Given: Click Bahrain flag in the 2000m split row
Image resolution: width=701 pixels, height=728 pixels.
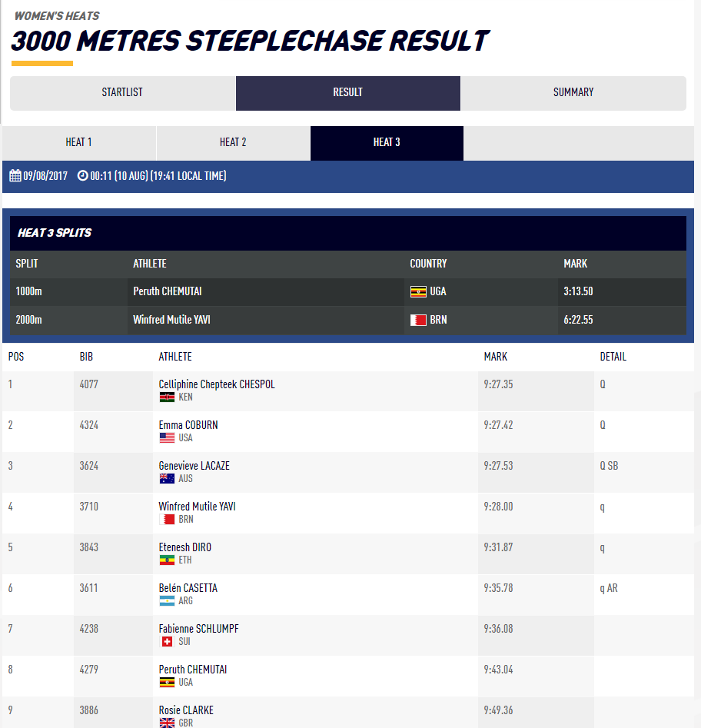Looking at the screenshot, I should 418,320.
